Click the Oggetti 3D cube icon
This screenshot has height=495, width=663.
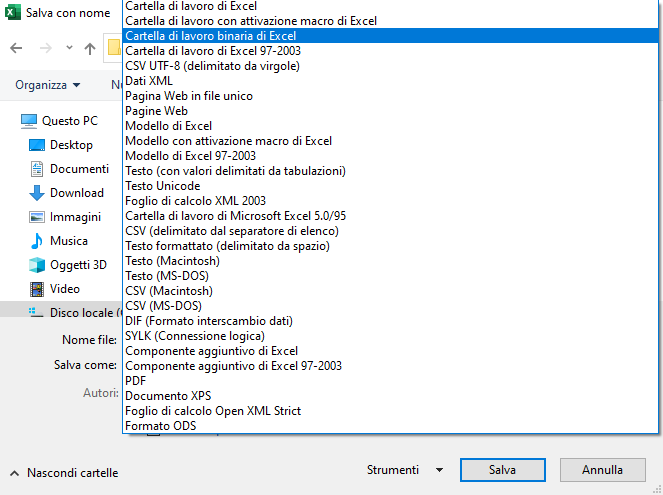(37, 265)
